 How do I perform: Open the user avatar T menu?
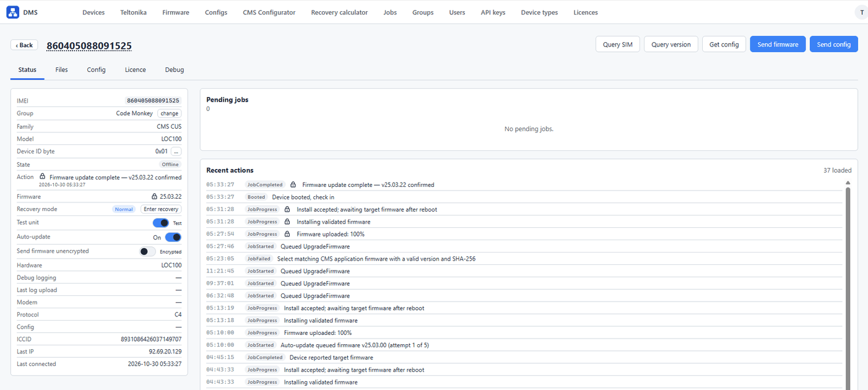click(861, 12)
